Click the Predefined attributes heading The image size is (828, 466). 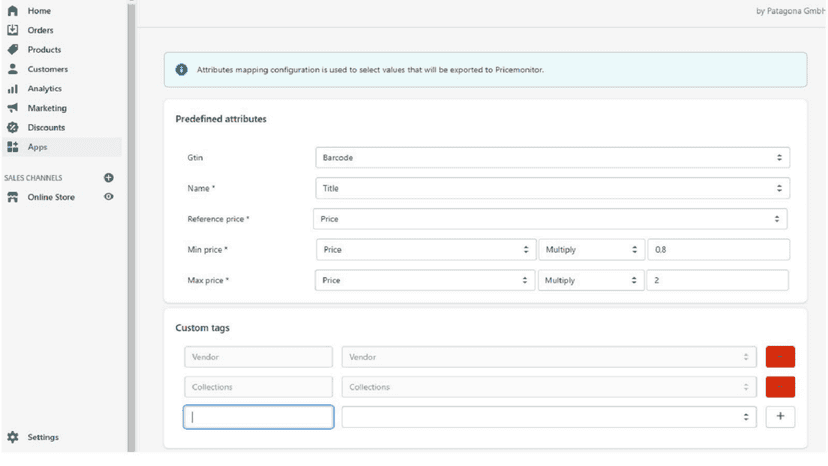point(221,119)
